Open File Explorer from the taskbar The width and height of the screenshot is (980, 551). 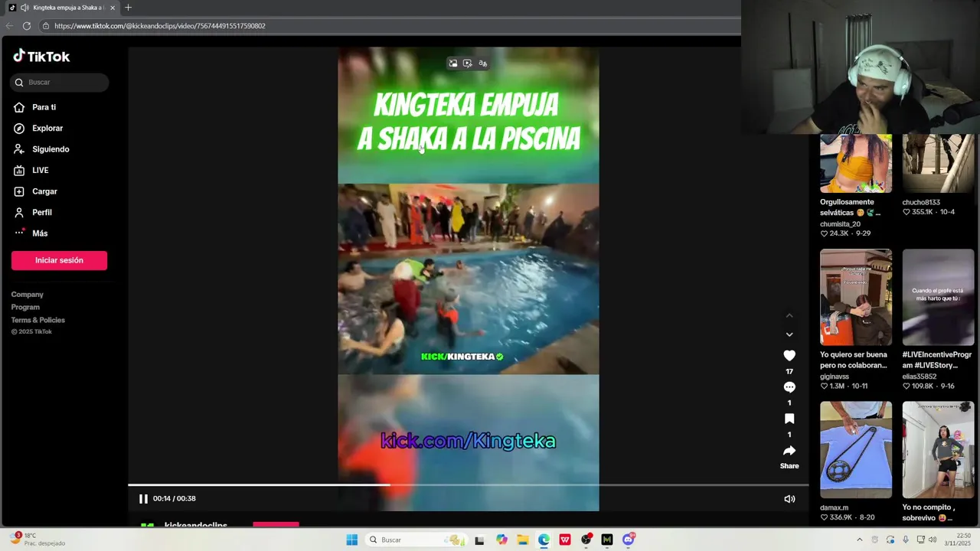click(x=522, y=540)
